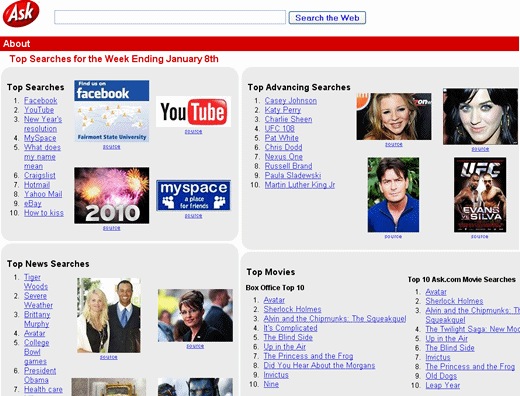Open source link under Facebook image

(x=111, y=147)
